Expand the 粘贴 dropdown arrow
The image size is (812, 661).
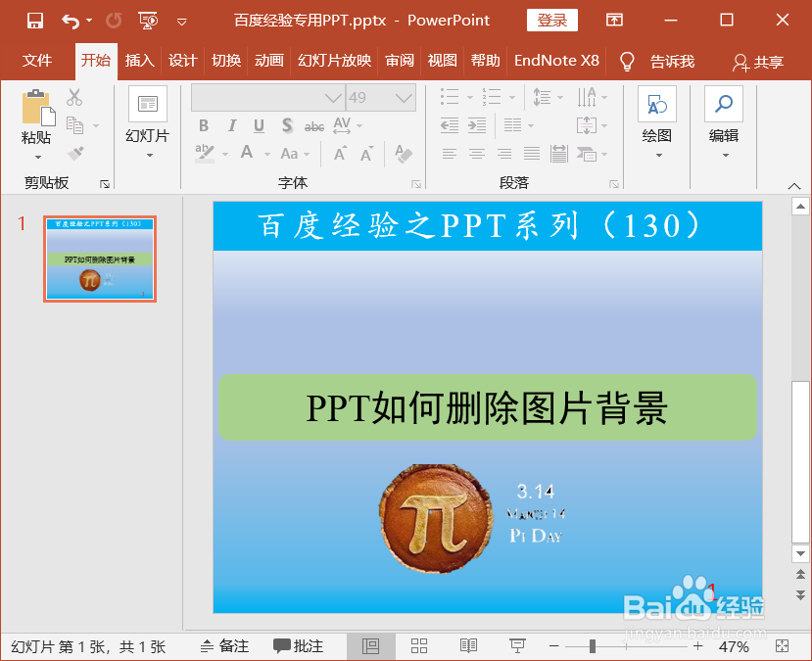click(38, 157)
